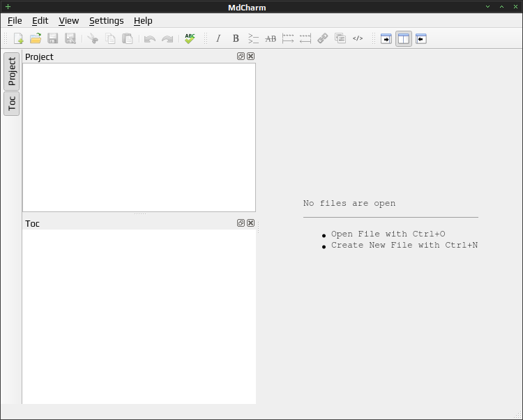Click the blank-space-to-tab icon
The height and width of the screenshot is (420, 523).
[305, 38]
